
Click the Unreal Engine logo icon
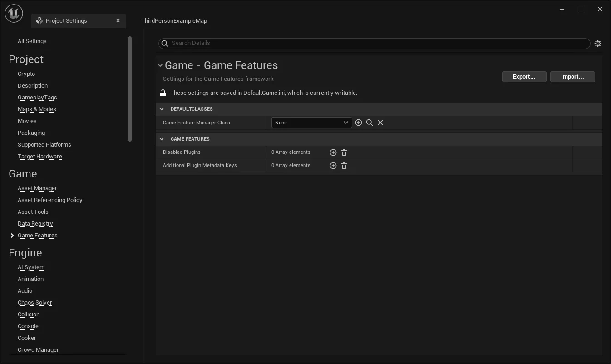(x=14, y=14)
